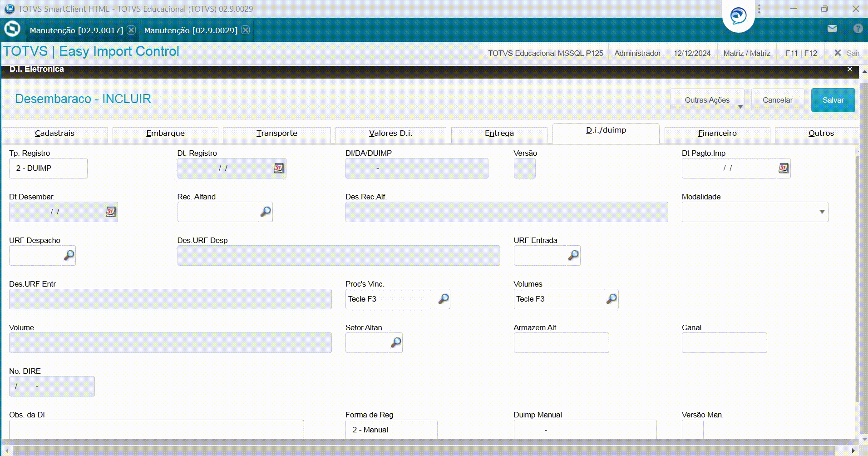Click the scroll right arrow at bottom

click(x=853, y=450)
